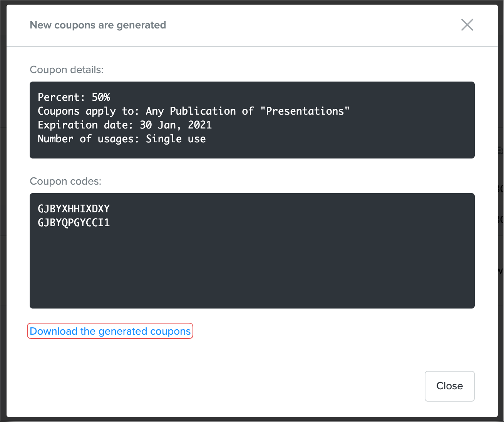The width and height of the screenshot is (504, 422).
Task: Click the "Number of usages" text
Action: click(x=88, y=139)
